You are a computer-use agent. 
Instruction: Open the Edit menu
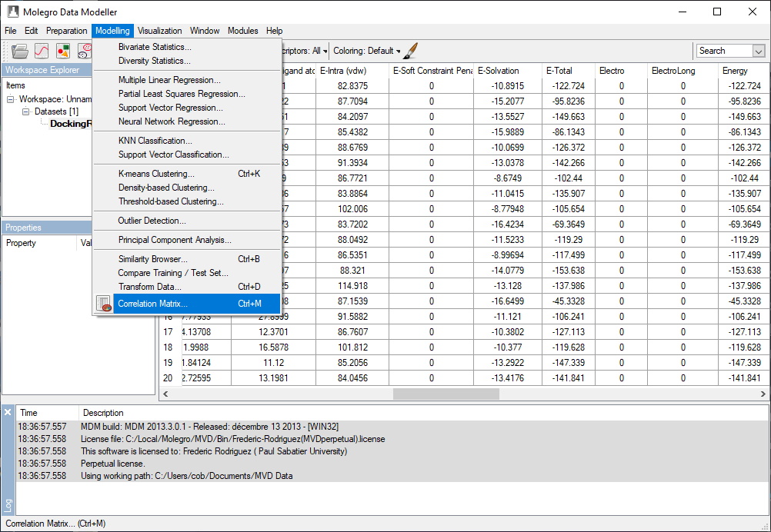(31, 31)
